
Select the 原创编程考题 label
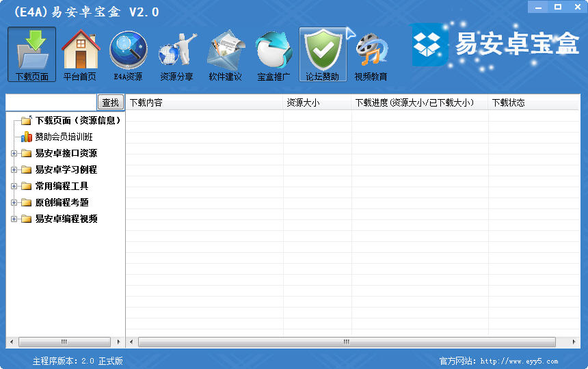click(62, 203)
